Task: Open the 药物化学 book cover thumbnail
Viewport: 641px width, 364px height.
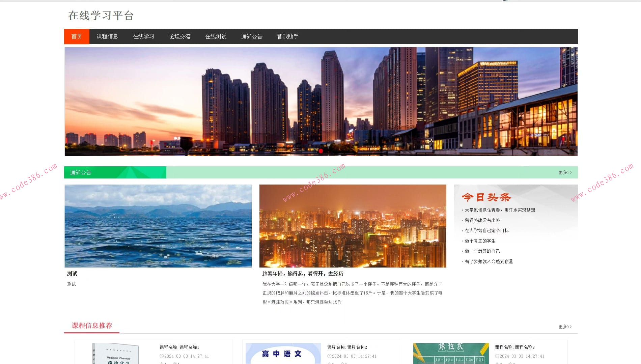Action: click(116, 354)
